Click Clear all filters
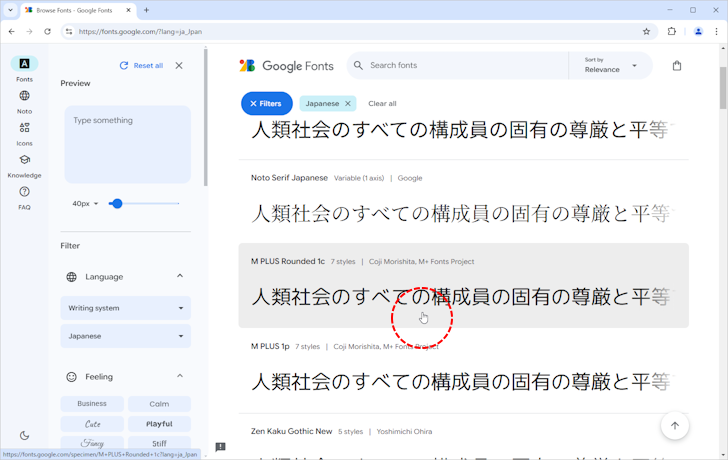The height and width of the screenshot is (460, 728). [382, 104]
